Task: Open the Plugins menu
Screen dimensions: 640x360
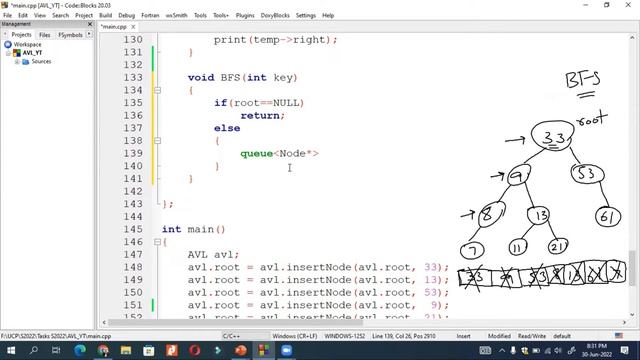Action: (x=245, y=15)
